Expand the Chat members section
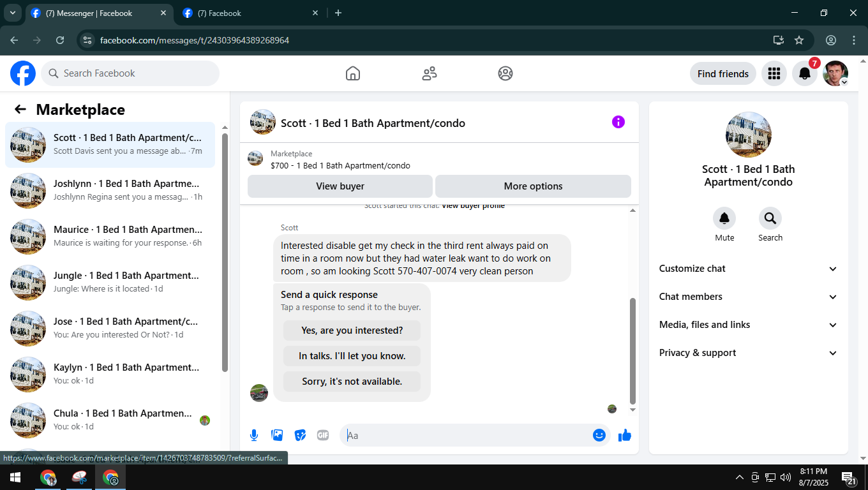The width and height of the screenshot is (868, 490). 749,297
